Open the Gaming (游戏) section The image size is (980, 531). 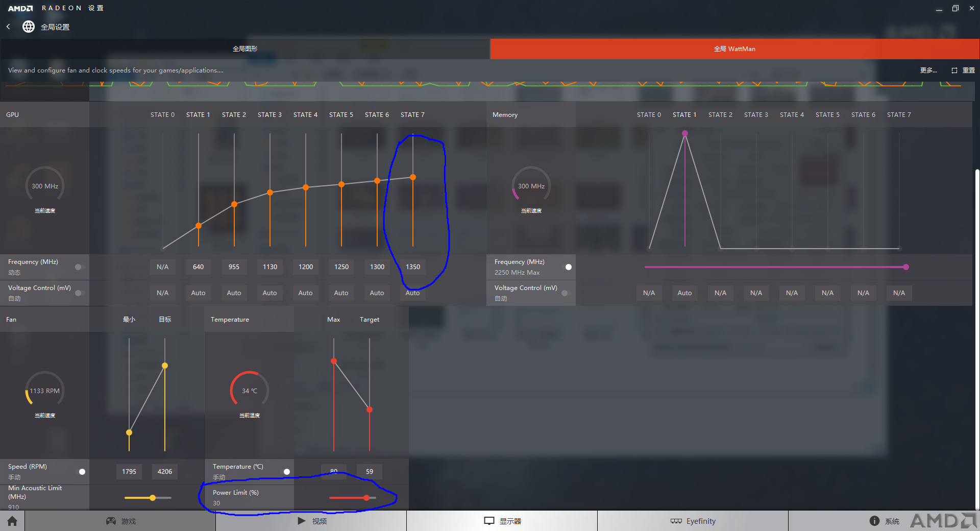pos(120,521)
